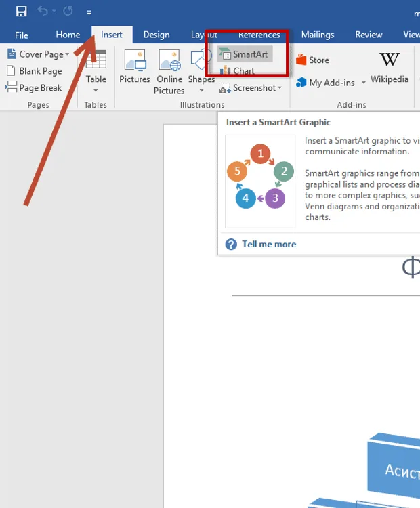Click the Cover Page button
Screen dimensions: 420x508
tap(38, 54)
